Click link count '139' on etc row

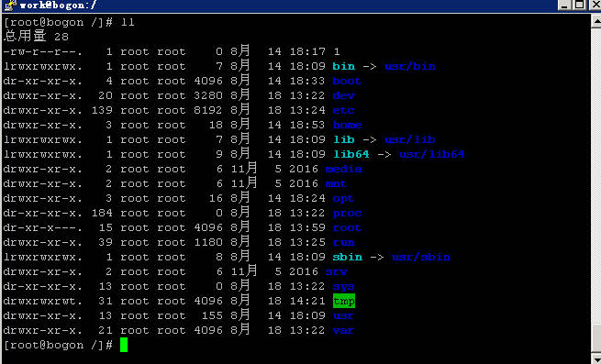[x=102, y=110]
